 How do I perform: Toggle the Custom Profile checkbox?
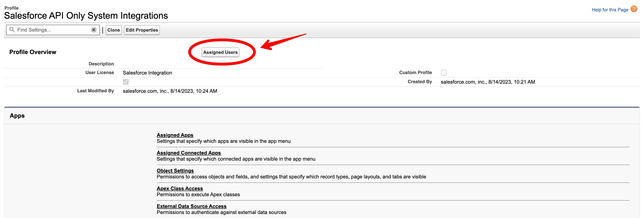(x=444, y=73)
